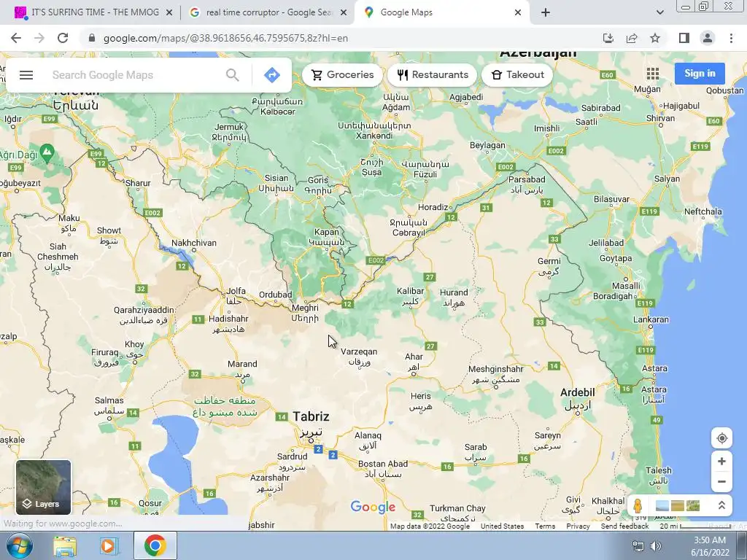The image size is (747, 560).
Task: Select the Google Maps tab
Action: tap(441, 12)
